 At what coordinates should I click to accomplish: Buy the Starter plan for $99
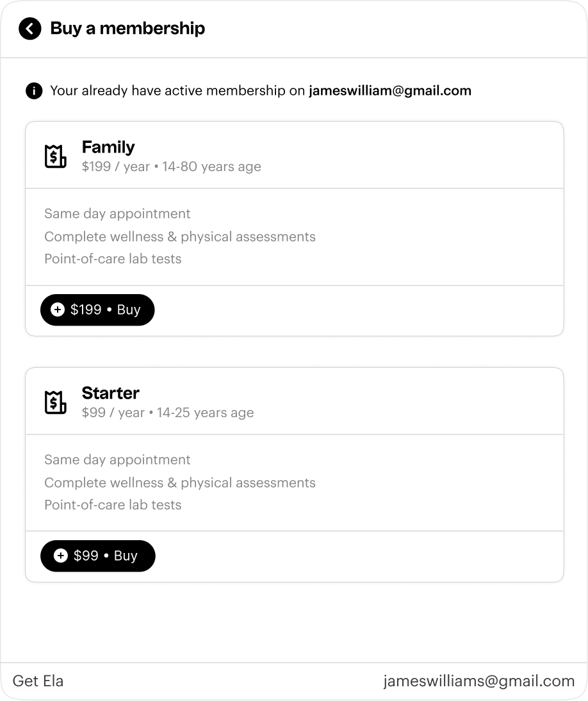(98, 556)
